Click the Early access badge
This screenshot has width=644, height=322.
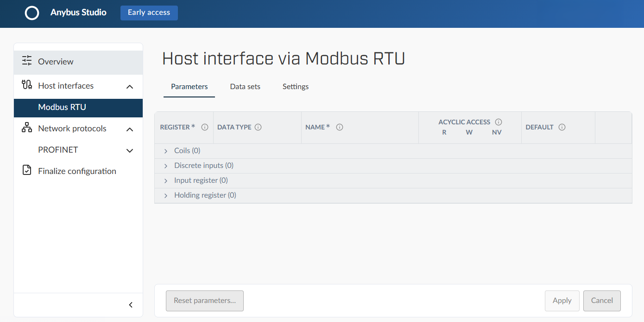pyautogui.click(x=149, y=13)
